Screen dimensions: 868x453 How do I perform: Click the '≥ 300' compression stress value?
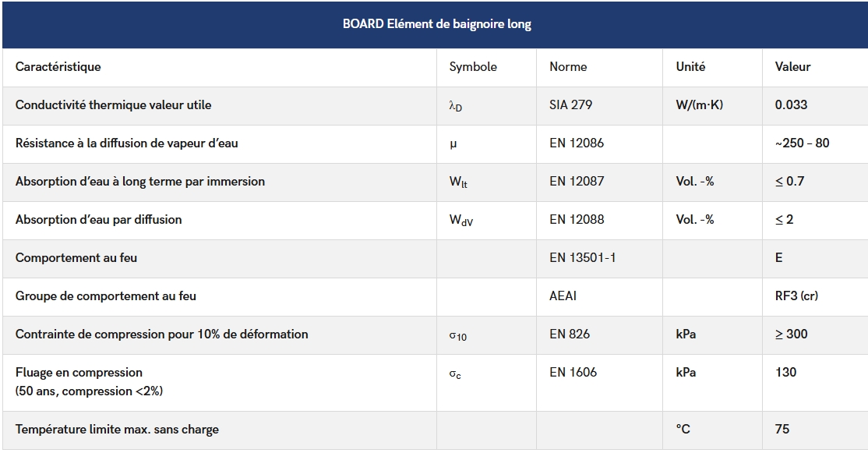[791, 334]
